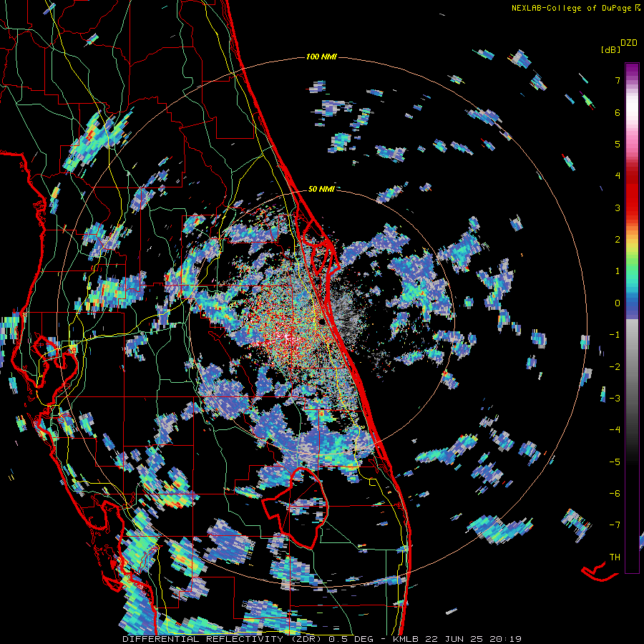Click the 5 dB scale value
The image size is (644, 644).
pos(618,144)
